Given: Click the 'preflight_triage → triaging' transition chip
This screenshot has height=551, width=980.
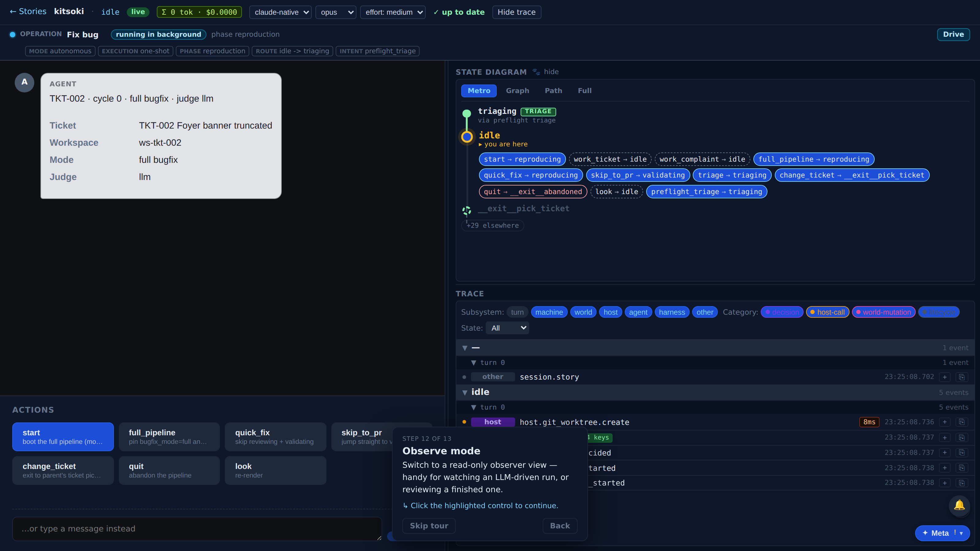Looking at the screenshot, I should pyautogui.click(x=707, y=192).
